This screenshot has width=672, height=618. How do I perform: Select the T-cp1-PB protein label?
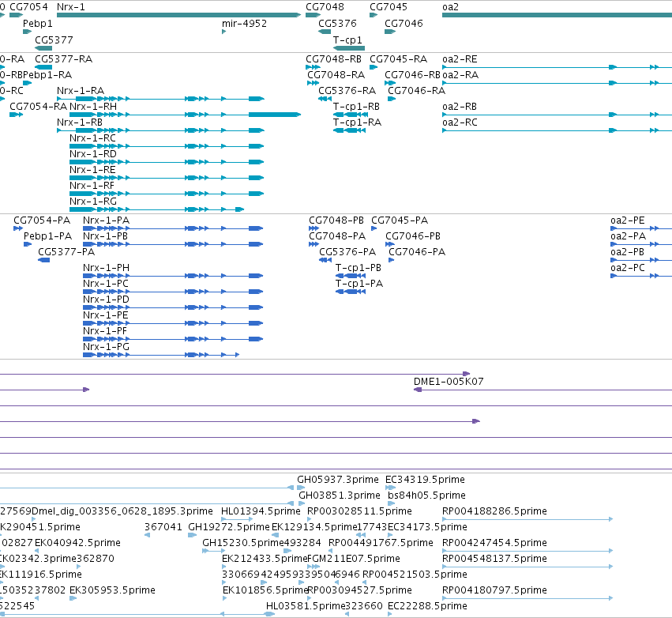pos(359,268)
